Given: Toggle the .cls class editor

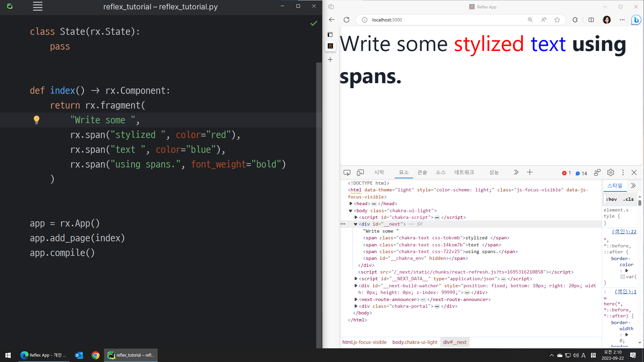Looking at the screenshot, I should (629, 199).
